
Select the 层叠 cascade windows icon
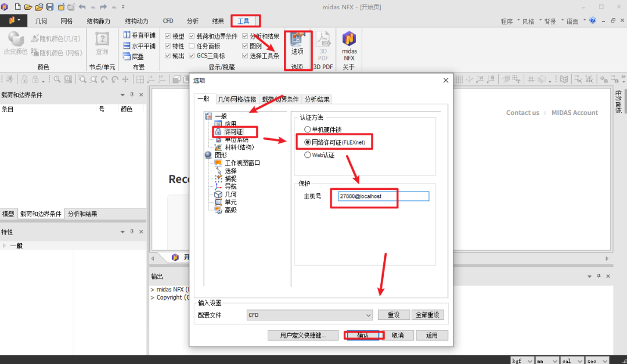(x=134, y=56)
